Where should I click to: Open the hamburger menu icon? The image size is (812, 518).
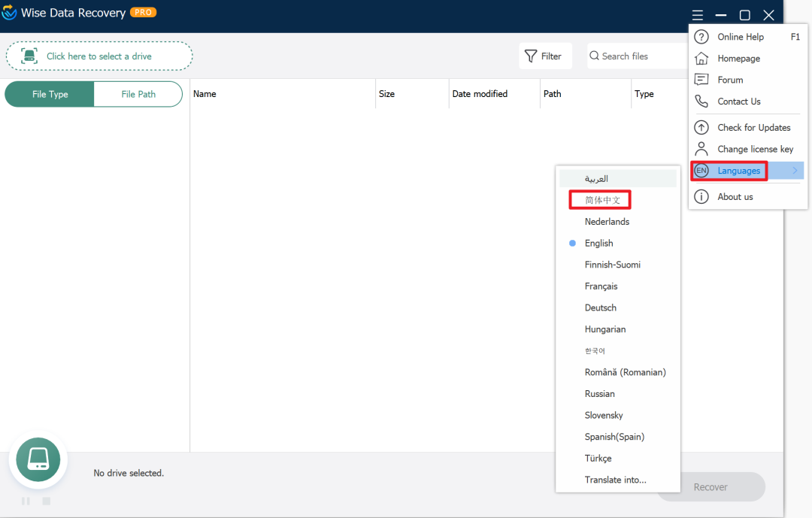click(698, 15)
